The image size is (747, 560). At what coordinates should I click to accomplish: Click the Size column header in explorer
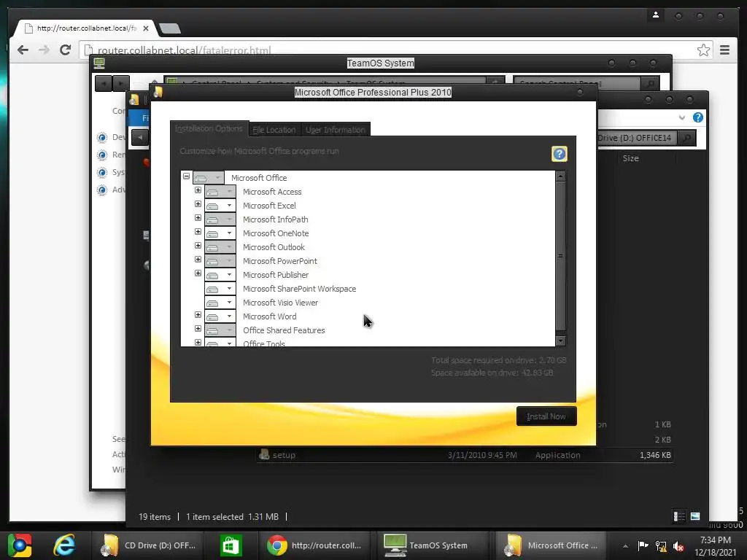631,158
